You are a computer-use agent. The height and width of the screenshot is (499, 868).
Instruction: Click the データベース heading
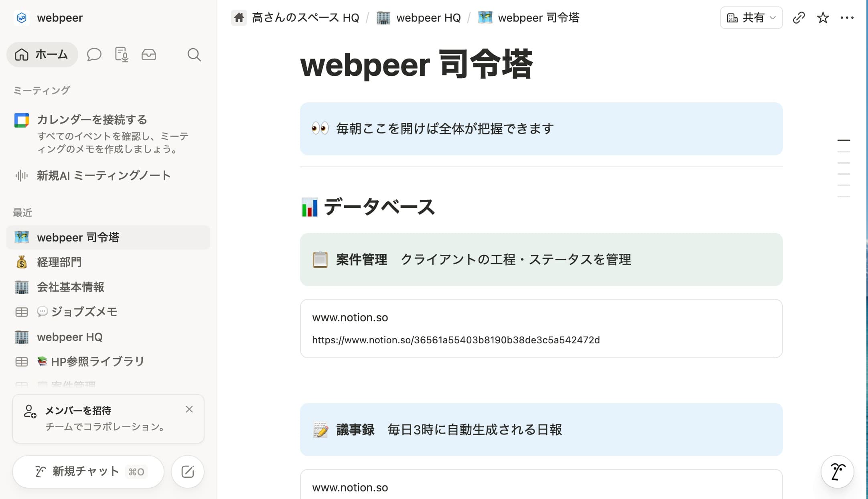click(x=379, y=207)
